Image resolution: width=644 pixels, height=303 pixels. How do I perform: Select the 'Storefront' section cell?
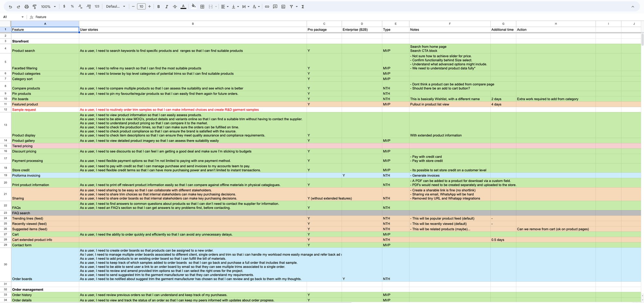(x=45, y=41)
